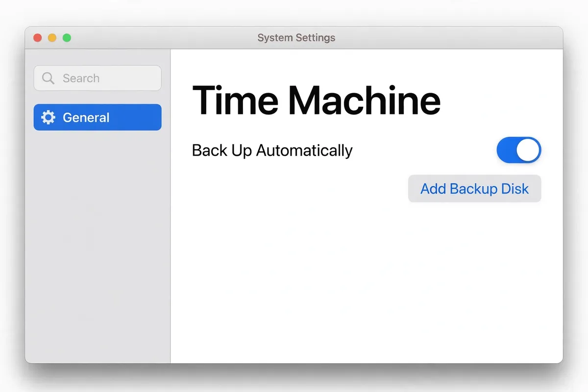
Task: Maximize window with green button
Action: [67, 38]
